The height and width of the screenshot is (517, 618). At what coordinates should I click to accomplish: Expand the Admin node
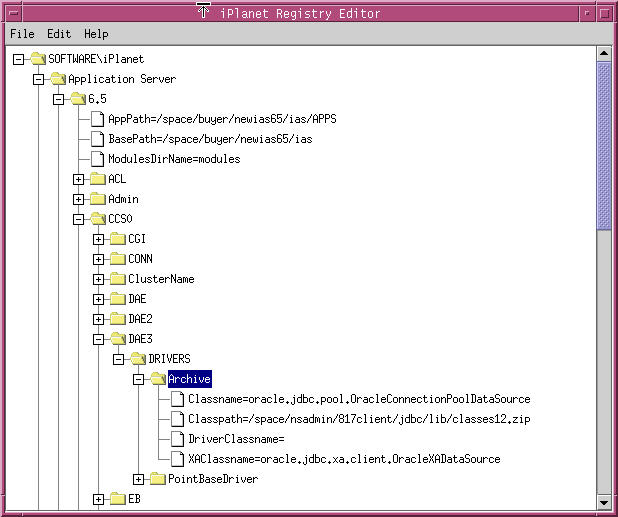click(78, 199)
